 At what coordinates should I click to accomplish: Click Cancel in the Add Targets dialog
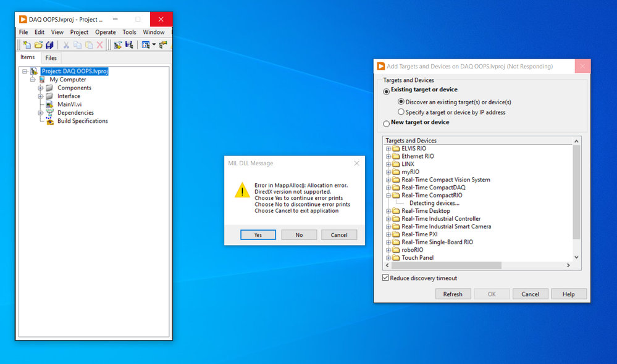coord(530,294)
